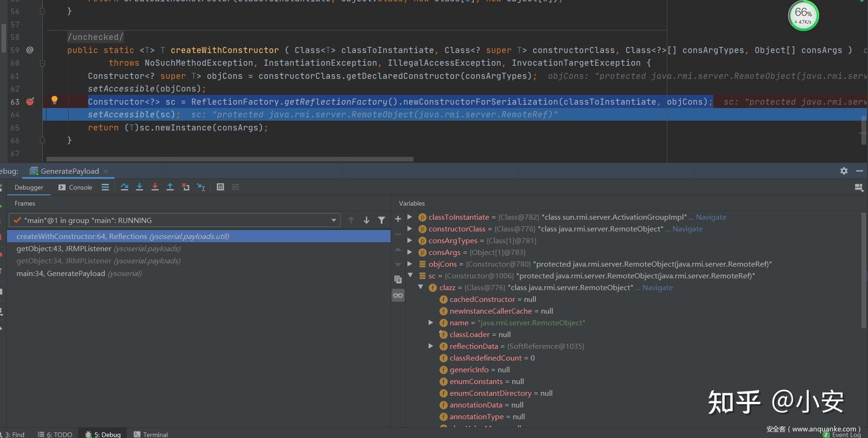The image size is (868, 438).
Task: Click the Step Out debugger icon
Action: [170, 187]
